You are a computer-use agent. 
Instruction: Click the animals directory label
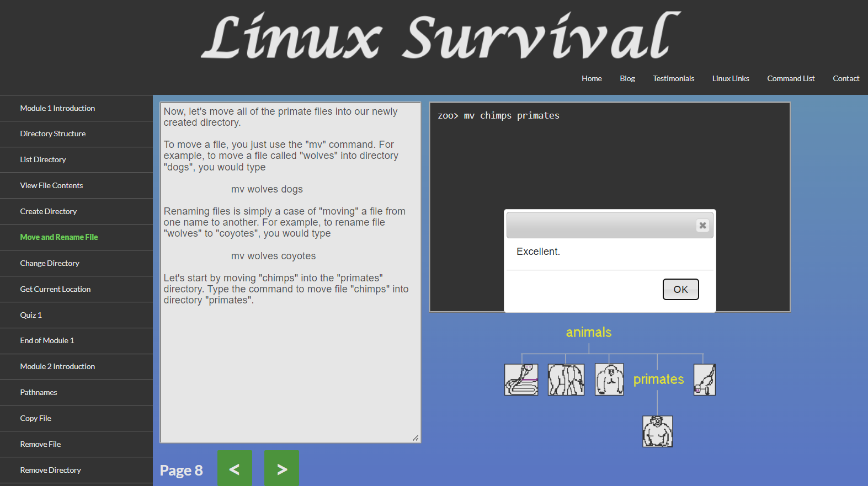[x=588, y=332]
